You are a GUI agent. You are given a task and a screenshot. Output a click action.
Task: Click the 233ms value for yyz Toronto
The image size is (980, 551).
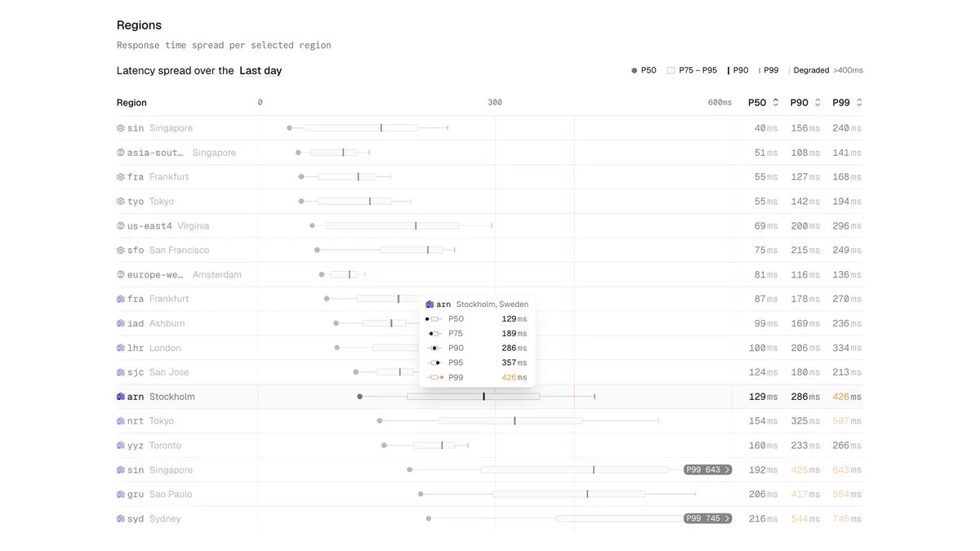pos(805,446)
